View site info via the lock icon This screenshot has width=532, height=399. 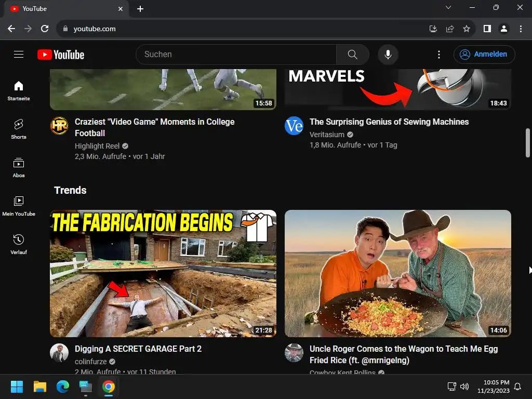(65, 29)
